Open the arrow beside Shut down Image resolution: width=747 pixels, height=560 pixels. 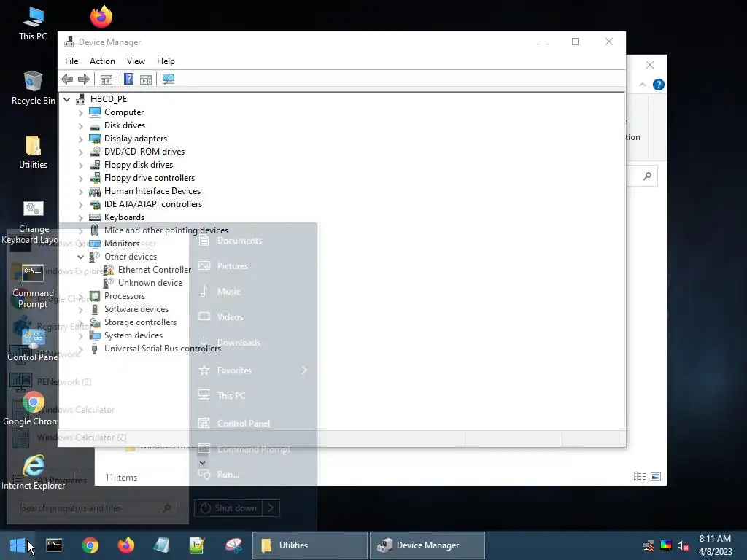(271, 508)
